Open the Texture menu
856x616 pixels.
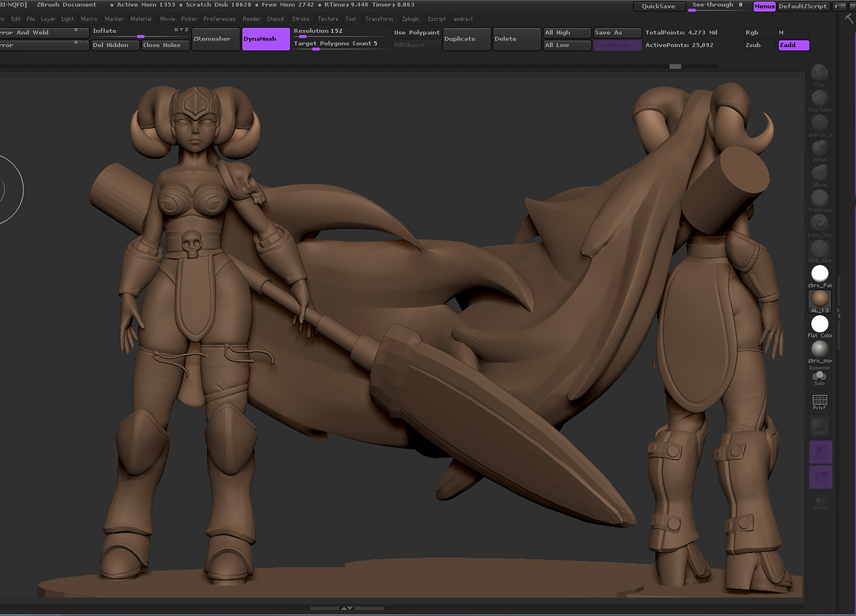tap(328, 19)
